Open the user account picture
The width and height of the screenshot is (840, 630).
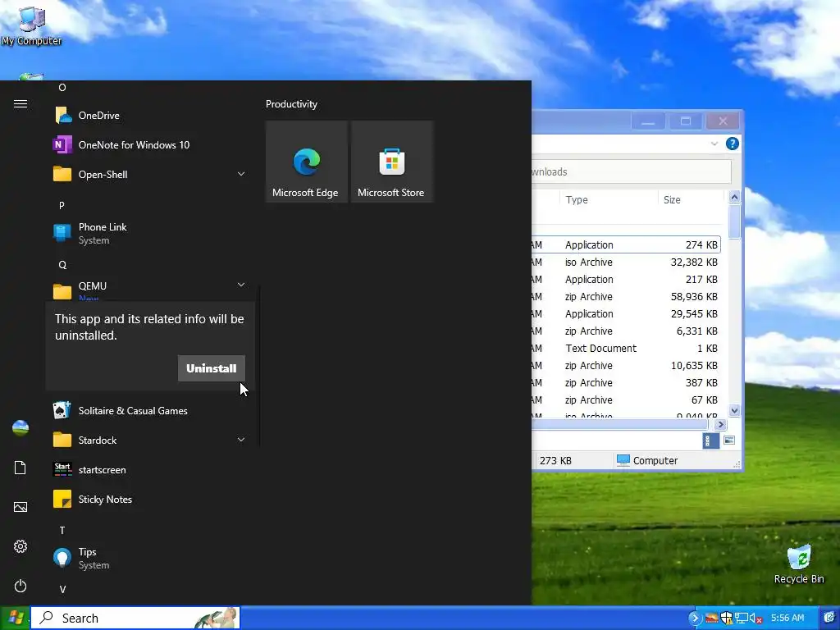pos(21,428)
